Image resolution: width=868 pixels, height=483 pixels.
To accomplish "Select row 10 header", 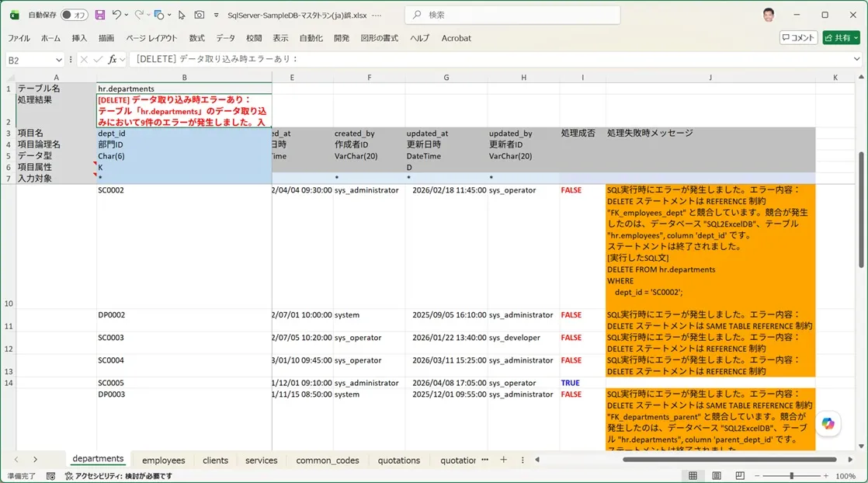I will coord(9,246).
